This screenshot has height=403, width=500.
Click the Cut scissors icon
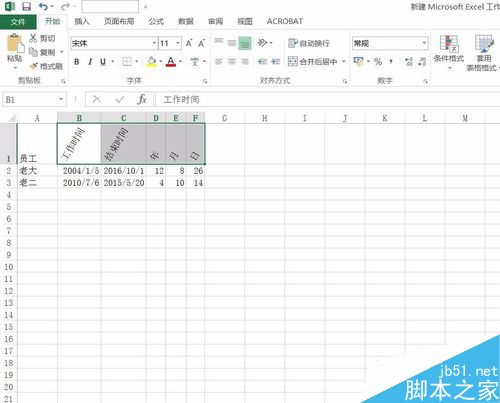tap(33, 38)
